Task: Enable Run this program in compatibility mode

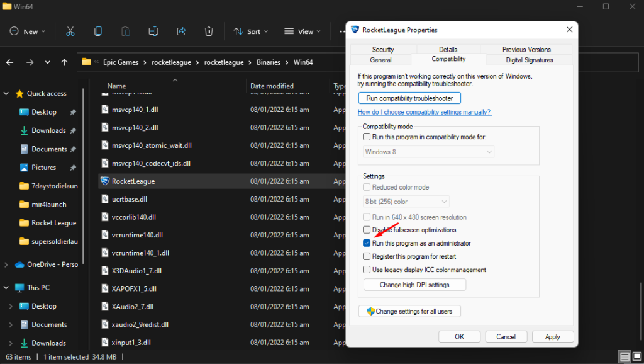Action: point(367,137)
